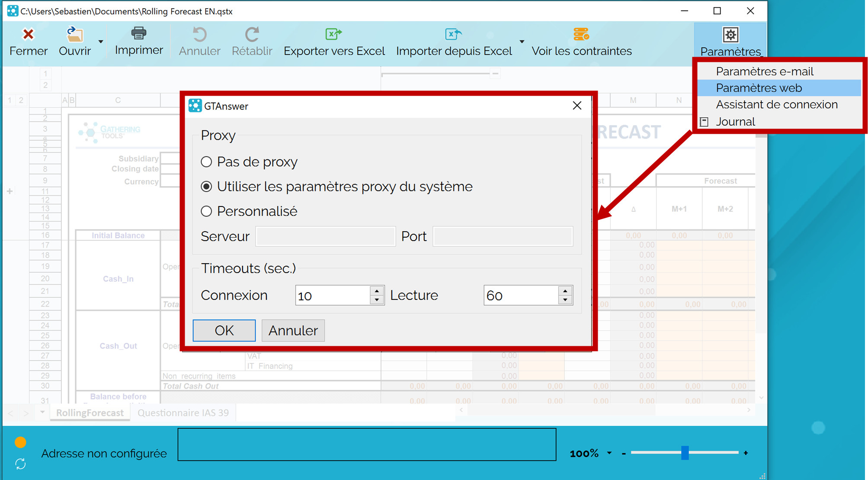Open the sheet list dropdown arrow
868x480 pixels.
pyautogui.click(x=42, y=412)
